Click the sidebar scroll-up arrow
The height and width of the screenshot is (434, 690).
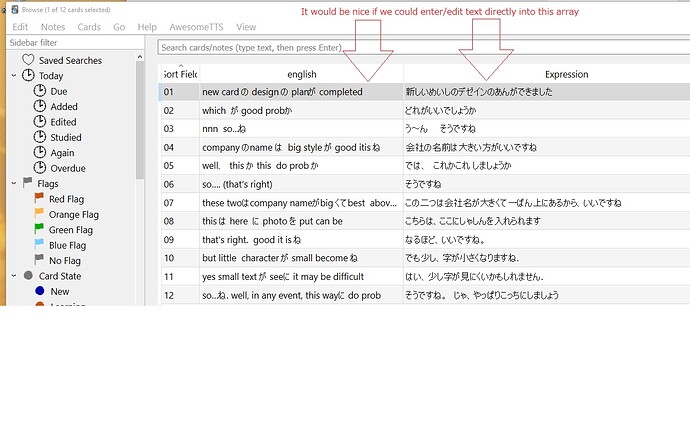click(x=139, y=57)
